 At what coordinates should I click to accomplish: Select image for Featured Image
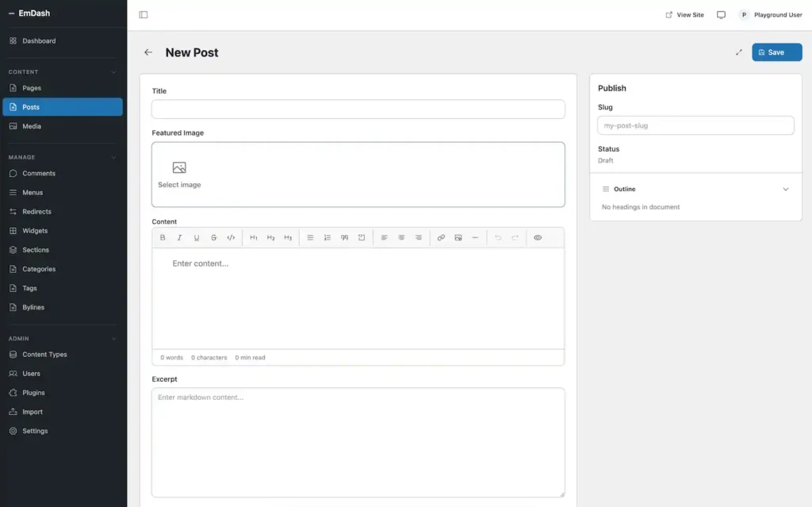(x=178, y=171)
